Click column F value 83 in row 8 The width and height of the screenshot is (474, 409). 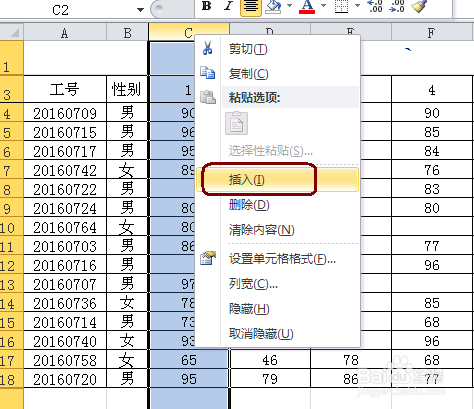(432, 189)
